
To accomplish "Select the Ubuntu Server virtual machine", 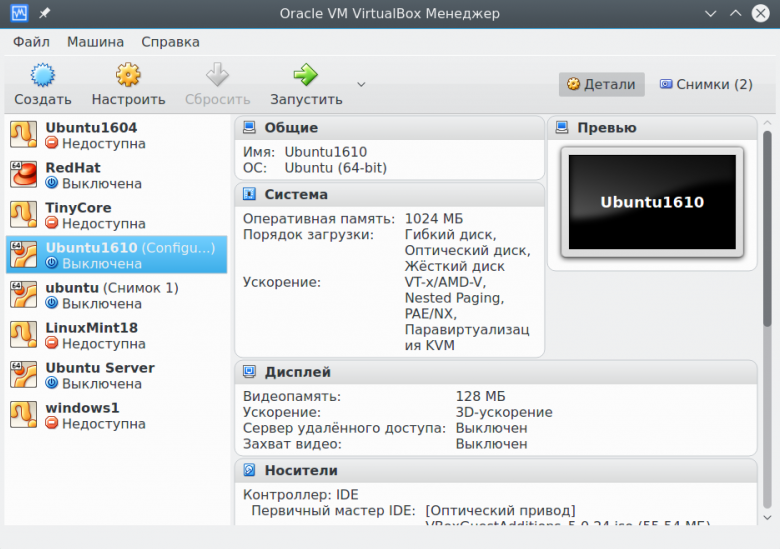I will (x=116, y=375).
